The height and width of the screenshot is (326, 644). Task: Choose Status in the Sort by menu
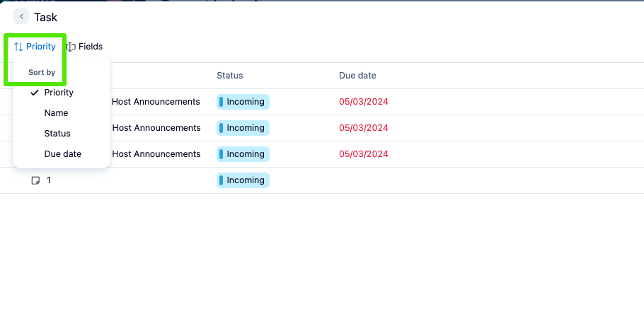pyautogui.click(x=57, y=134)
